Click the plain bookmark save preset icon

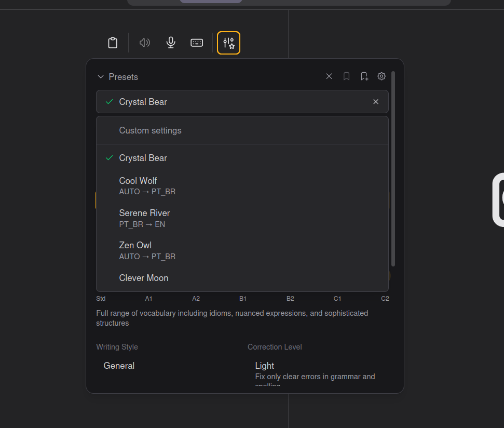coord(347,76)
